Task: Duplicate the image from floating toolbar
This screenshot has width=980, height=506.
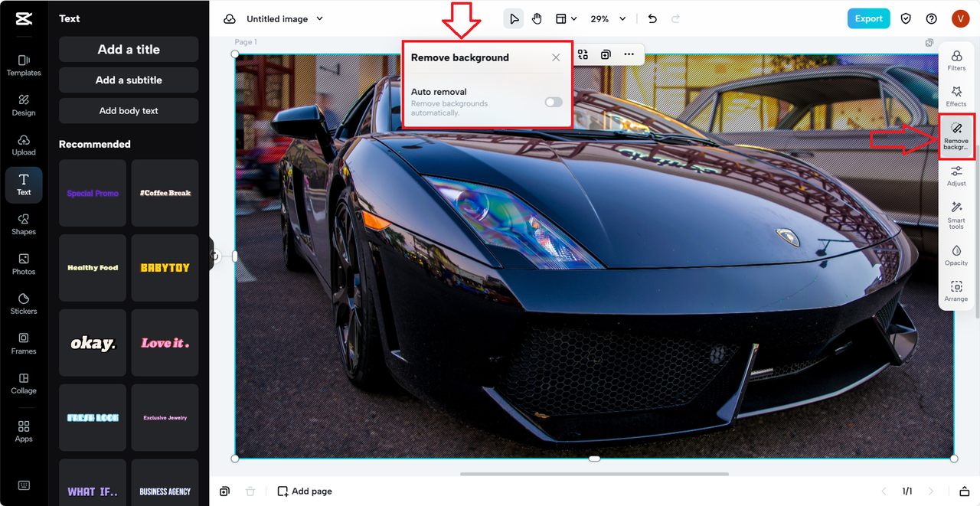Action: pyautogui.click(x=606, y=54)
